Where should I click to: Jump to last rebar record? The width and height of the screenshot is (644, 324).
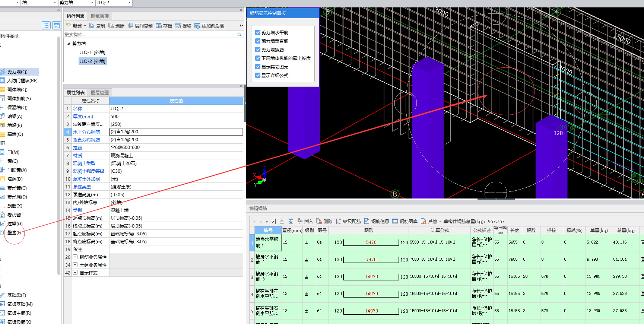click(273, 221)
